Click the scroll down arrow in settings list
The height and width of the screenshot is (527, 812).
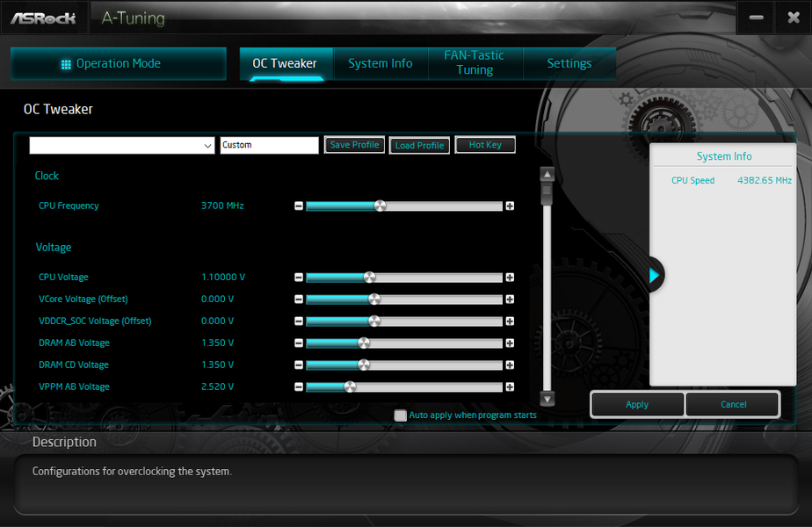(547, 399)
